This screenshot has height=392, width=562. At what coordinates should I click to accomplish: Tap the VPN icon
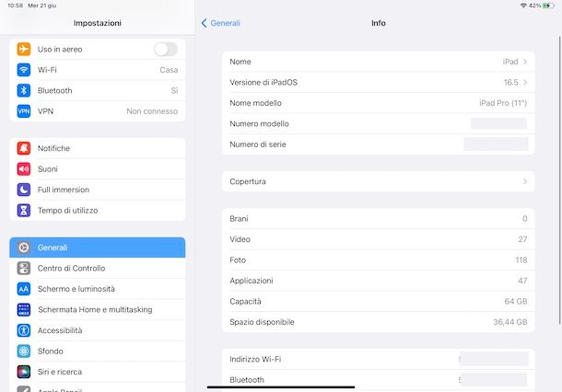pyautogui.click(x=24, y=111)
